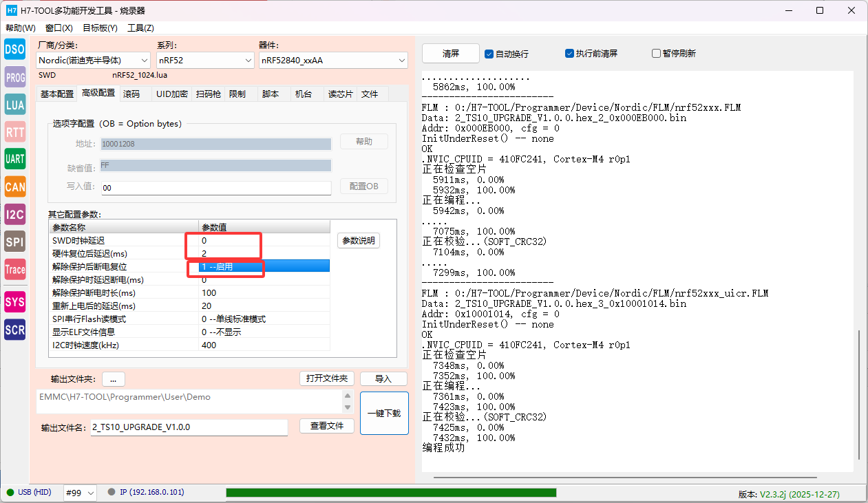Image resolution: width=868 pixels, height=503 pixels.
Task: Open the Trace tool
Action: point(15,270)
